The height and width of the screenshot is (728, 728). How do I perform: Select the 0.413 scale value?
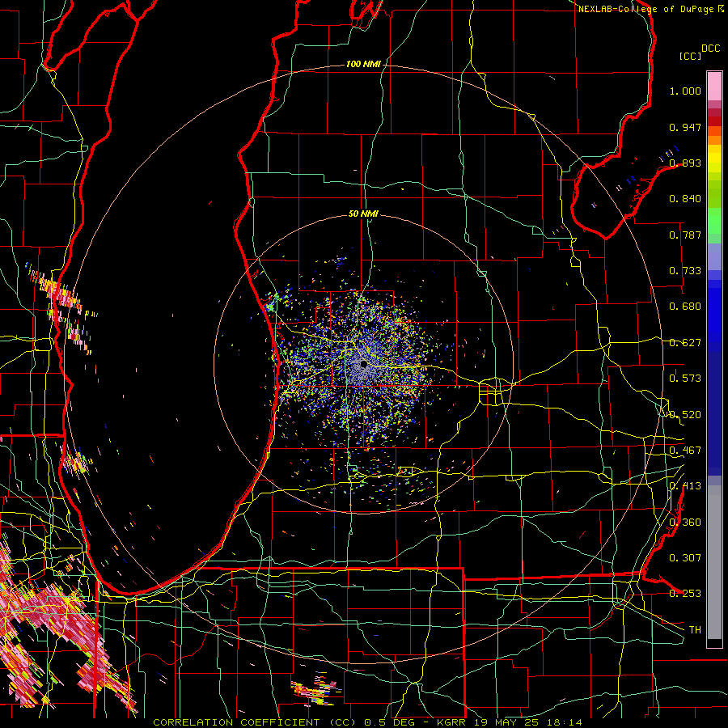(685, 486)
